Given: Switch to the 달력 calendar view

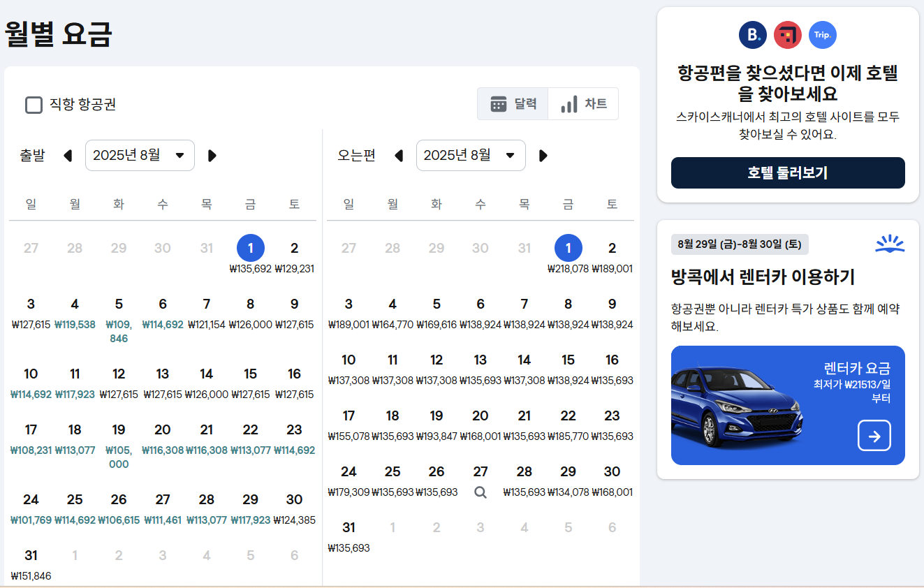Looking at the screenshot, I should pyautogui.click(x=513, y=104).
